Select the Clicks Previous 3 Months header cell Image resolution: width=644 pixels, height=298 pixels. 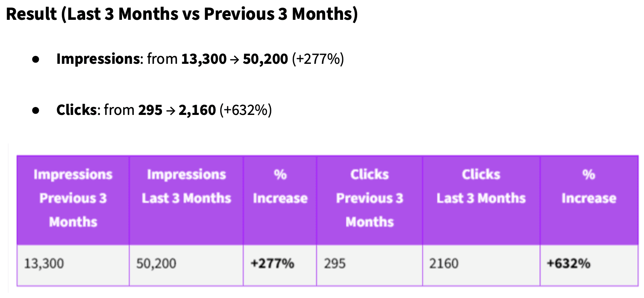point(370,198)
